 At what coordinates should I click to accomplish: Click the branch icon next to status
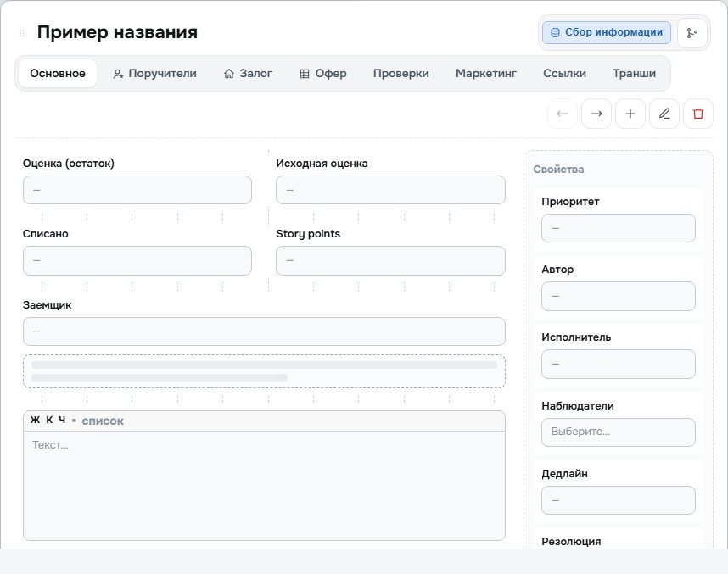point(692,33)
